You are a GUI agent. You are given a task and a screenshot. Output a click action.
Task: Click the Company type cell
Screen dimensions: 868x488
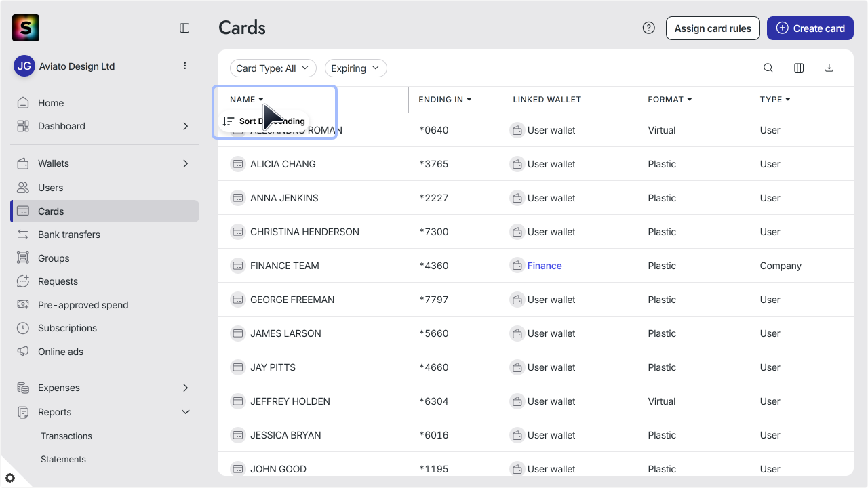(781, 266)
